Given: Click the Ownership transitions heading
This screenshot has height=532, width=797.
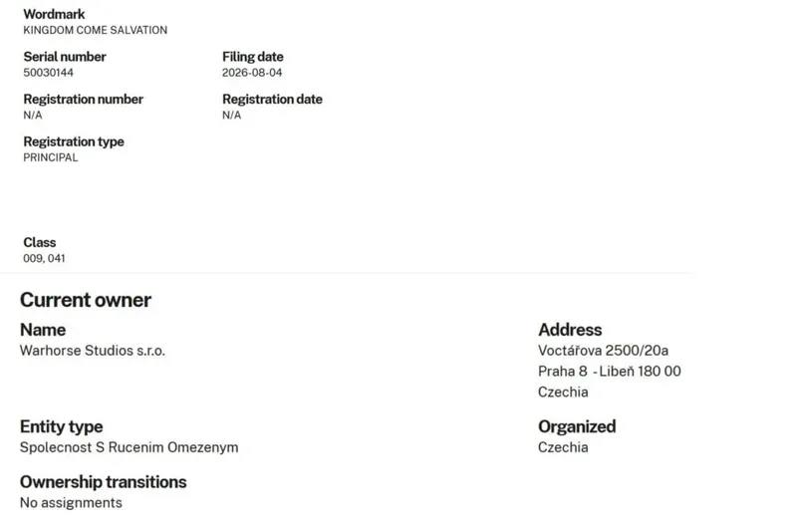Looking at the screenshot, I should (x=104, y=482).
